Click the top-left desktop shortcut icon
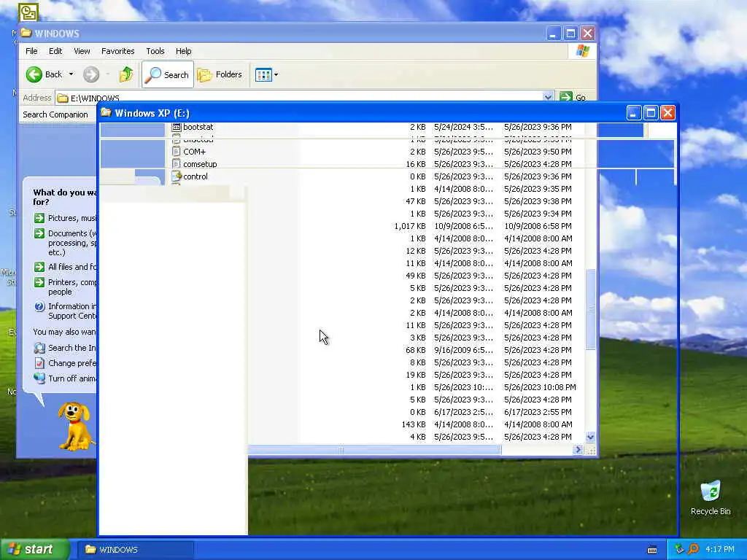The image size is (747, 560). [28, 12]
